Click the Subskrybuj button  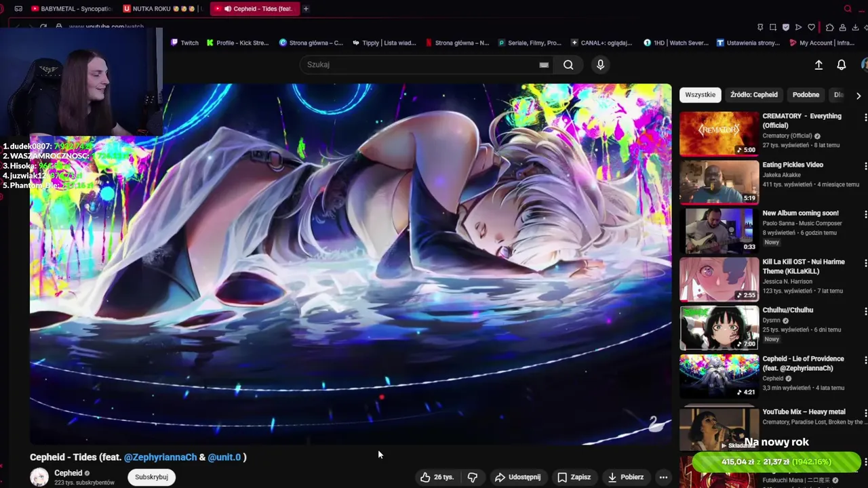(x=151, y=477)
